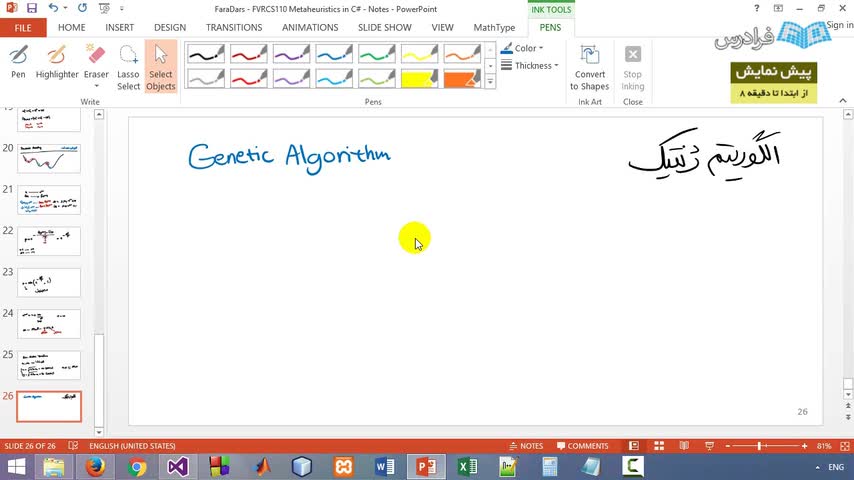Screen dimensions: 854x480
Task: Adjust the zoom slider handle
Action: click(x=759, y=446)
